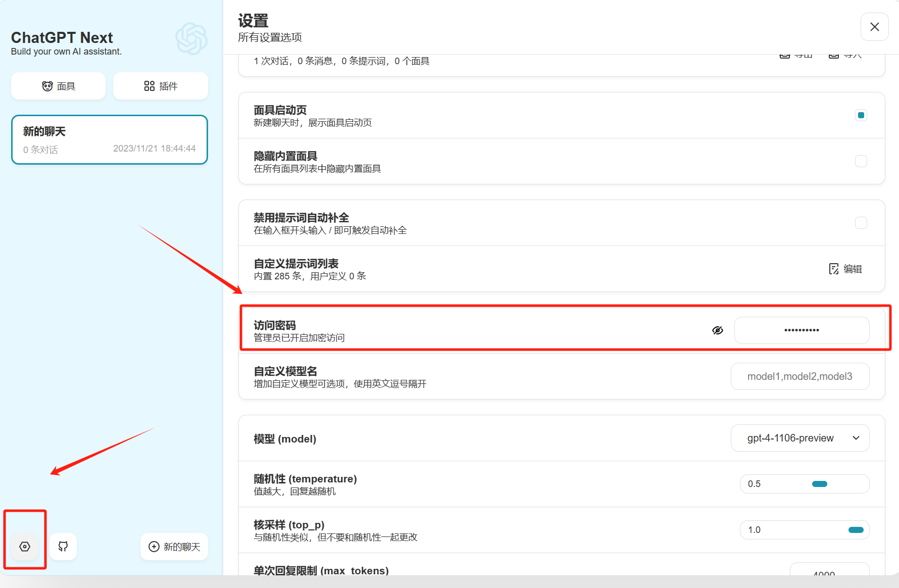
Task: Click the edit icon for custom prompts
Action: click(845, 269)
